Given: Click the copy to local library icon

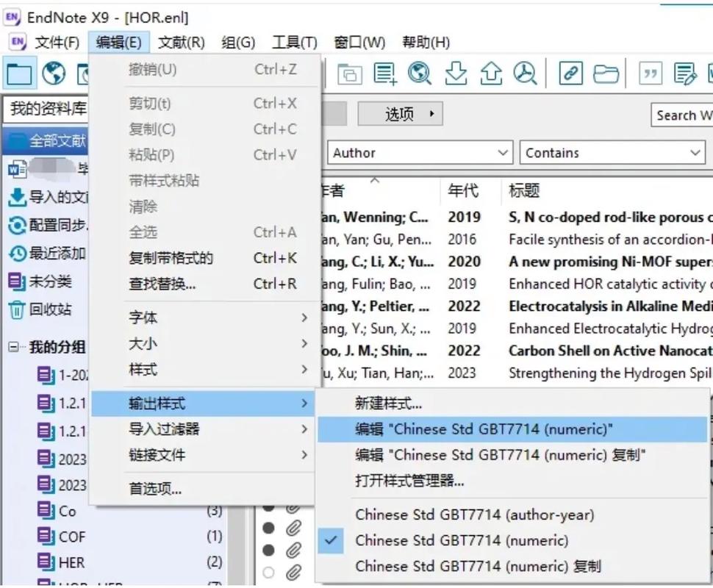Looking at the screenshot, I should 349,73.
